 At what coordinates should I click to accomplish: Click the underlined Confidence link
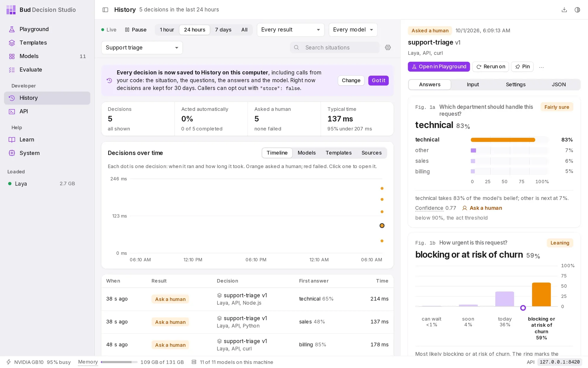click(x=429, y=208)
